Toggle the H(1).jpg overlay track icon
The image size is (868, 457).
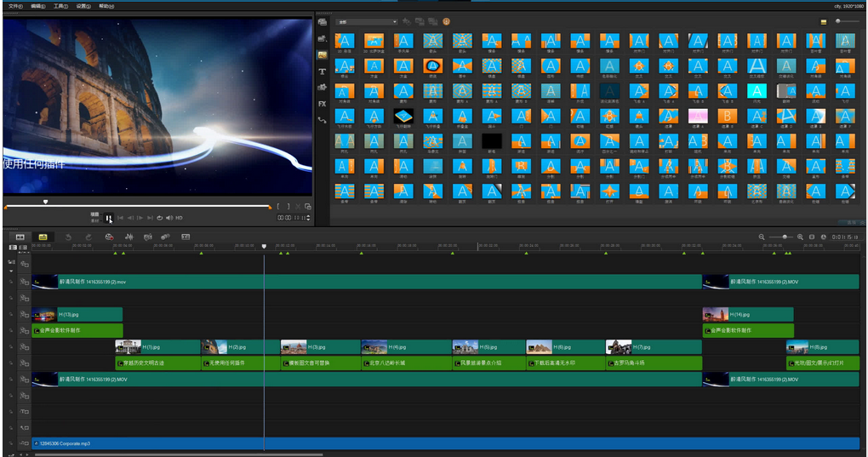[x=25, y=347]
